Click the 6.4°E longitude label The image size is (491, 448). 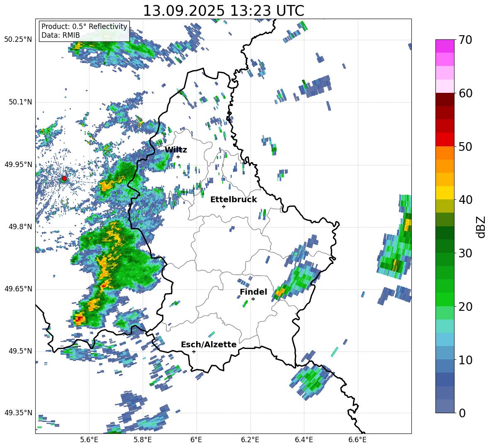coord(304,440)
